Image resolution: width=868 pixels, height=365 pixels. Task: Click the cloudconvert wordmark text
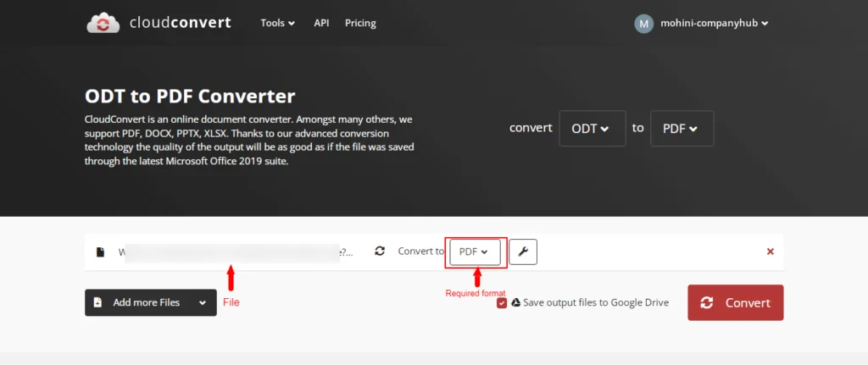(179, 23)
